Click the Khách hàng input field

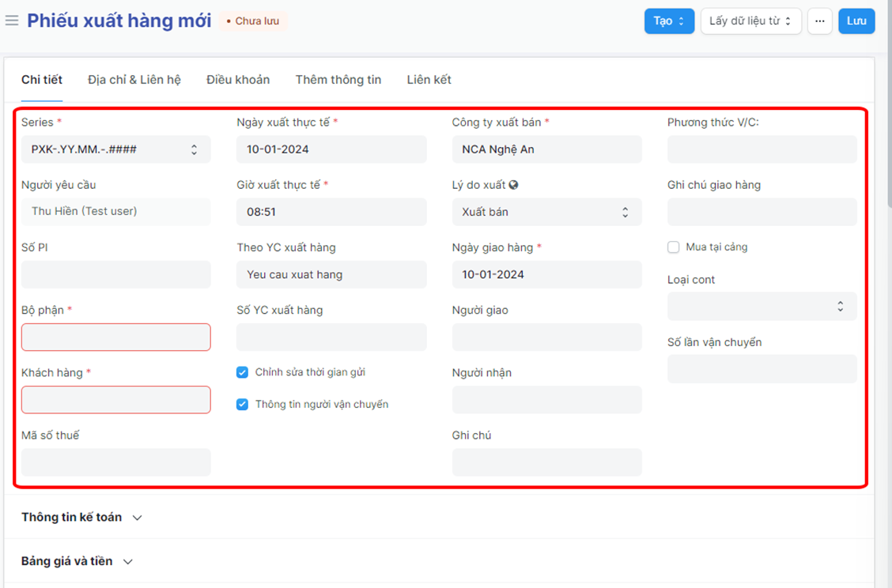[115, 400]
